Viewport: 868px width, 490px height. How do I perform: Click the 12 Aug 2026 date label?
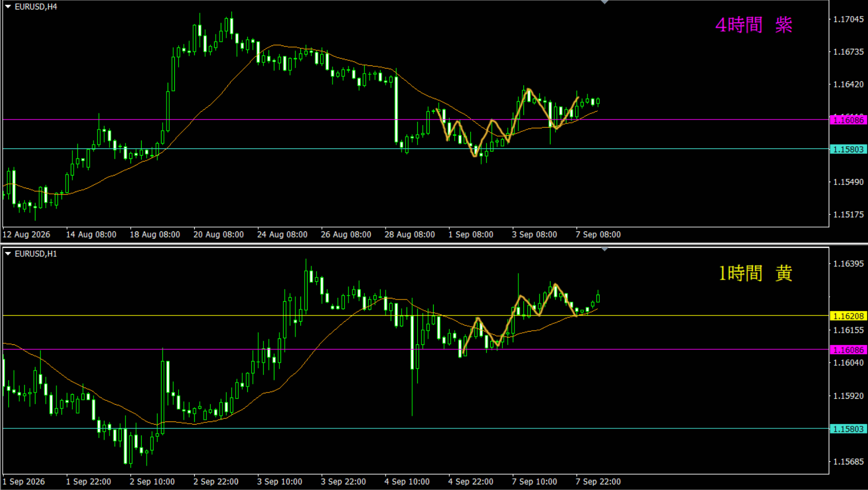(x=27, y=235)
